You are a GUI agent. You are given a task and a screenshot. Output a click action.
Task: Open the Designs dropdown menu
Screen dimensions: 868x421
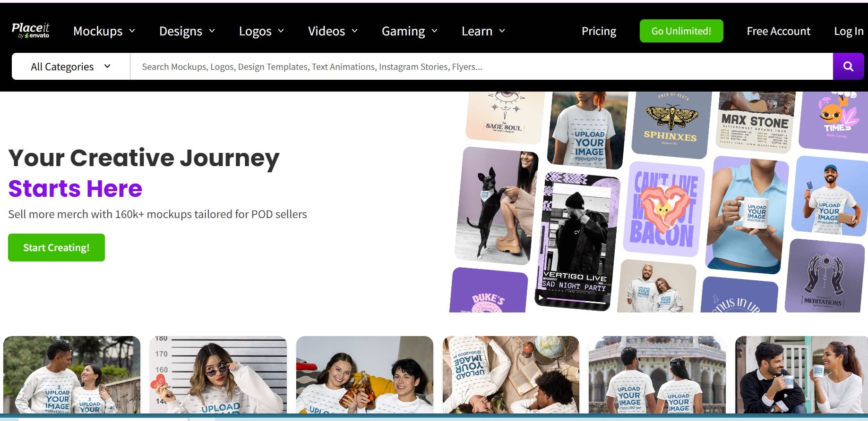tap(187, 31)
